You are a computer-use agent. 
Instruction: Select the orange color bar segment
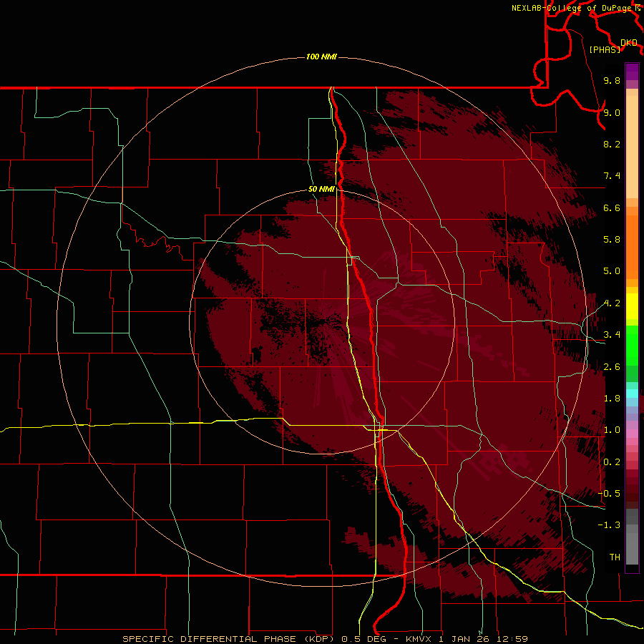tap(632, 248)
